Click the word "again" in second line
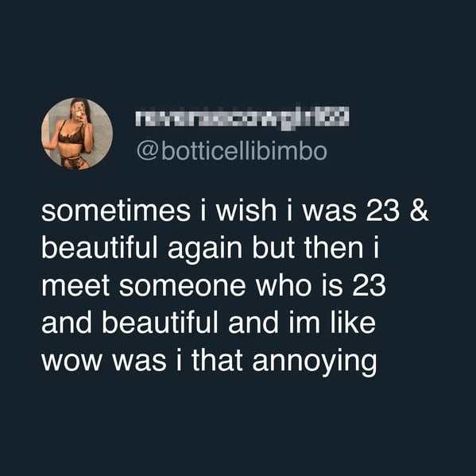Viewport: 476px width, 476px height. tap(205, 252)
